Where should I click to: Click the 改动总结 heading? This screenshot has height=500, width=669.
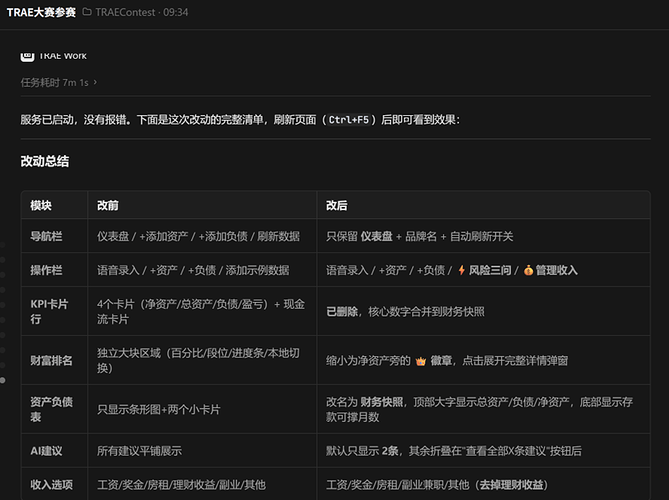pos(45,161)
